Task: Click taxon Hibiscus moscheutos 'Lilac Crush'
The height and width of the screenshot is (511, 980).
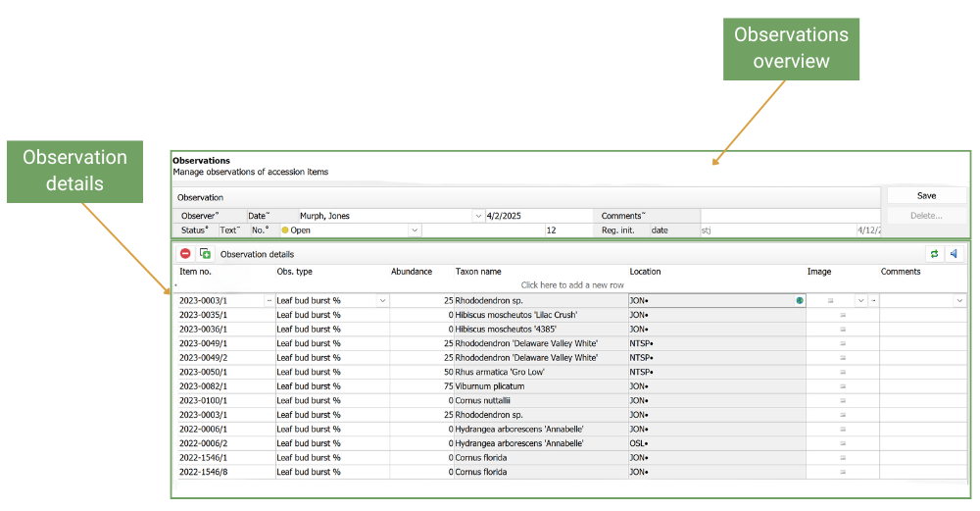Action: point(516,315)
